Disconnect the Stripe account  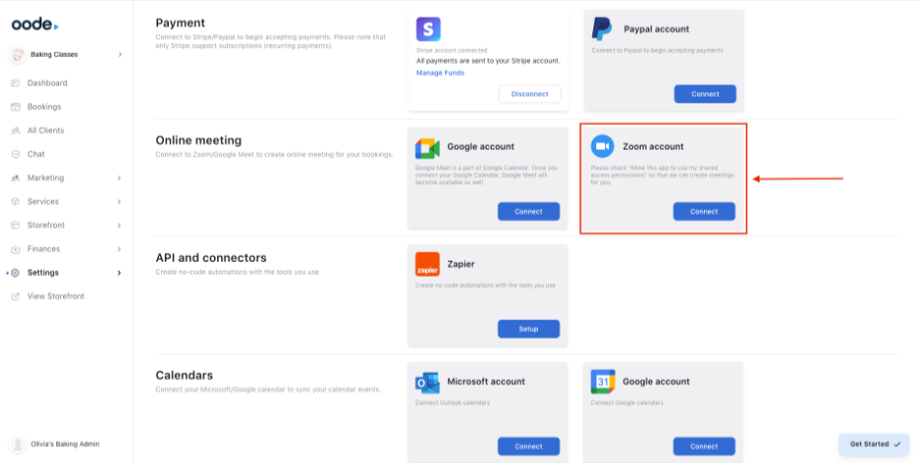(529, 94)
